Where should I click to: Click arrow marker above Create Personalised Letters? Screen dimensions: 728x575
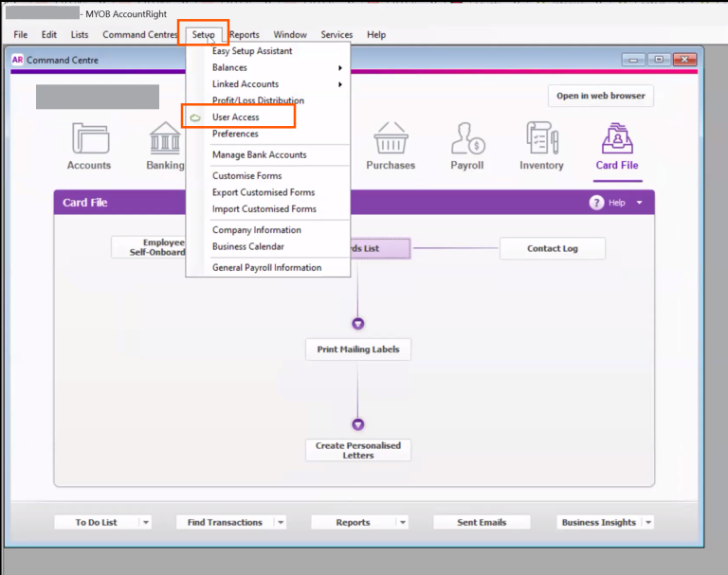pos(357,424)
